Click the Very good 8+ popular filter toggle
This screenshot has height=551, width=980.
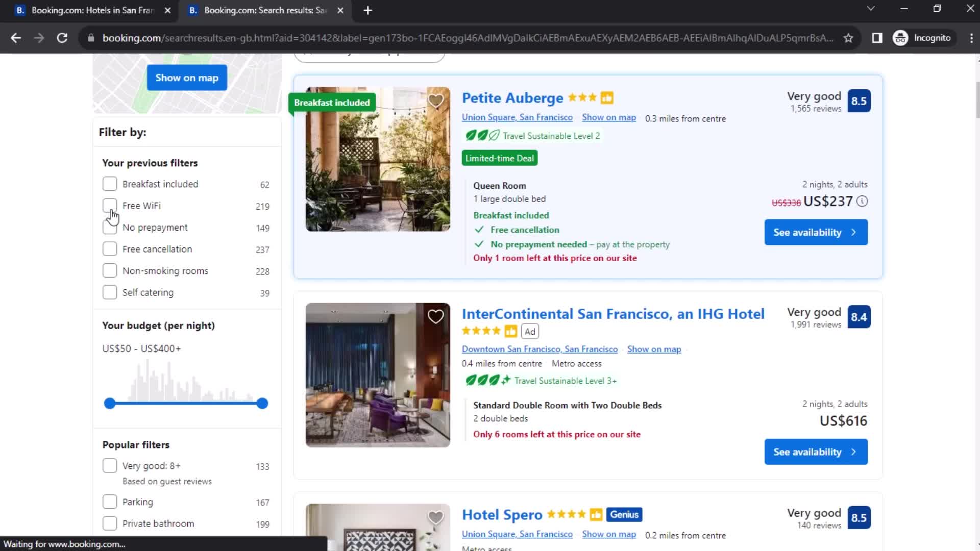(110, 466)
